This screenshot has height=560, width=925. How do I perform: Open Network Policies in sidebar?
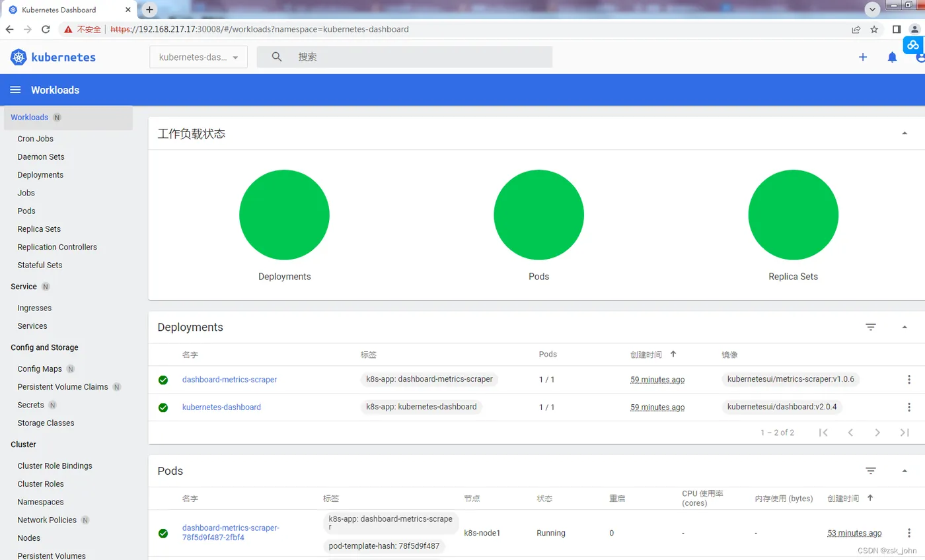[x=47, y=520]
